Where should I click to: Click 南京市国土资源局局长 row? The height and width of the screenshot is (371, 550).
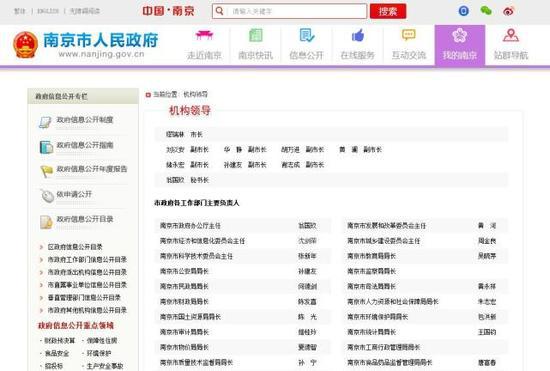pos(243,317)
